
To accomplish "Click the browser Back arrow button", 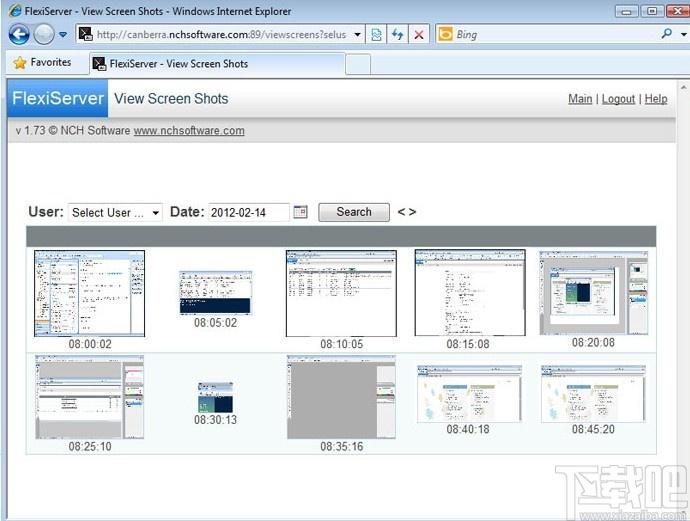I will 19,34.
